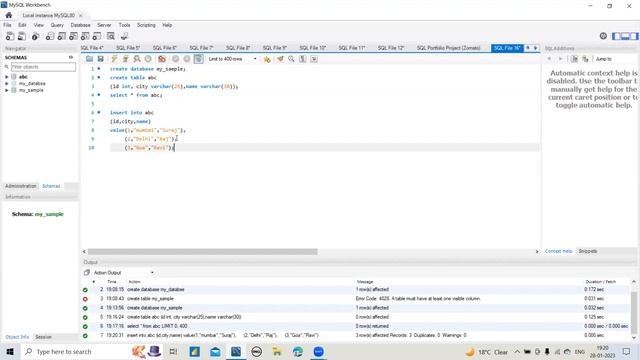Execute statement under cursor icon

point(126,59)
